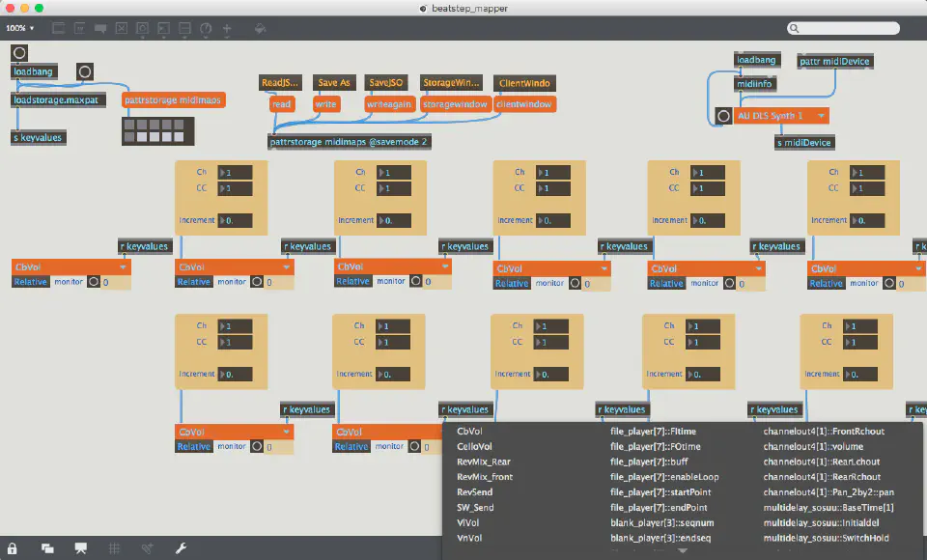Select multidelay_sosuu::SwitchHold menu entry

click(x=826, y=538)
